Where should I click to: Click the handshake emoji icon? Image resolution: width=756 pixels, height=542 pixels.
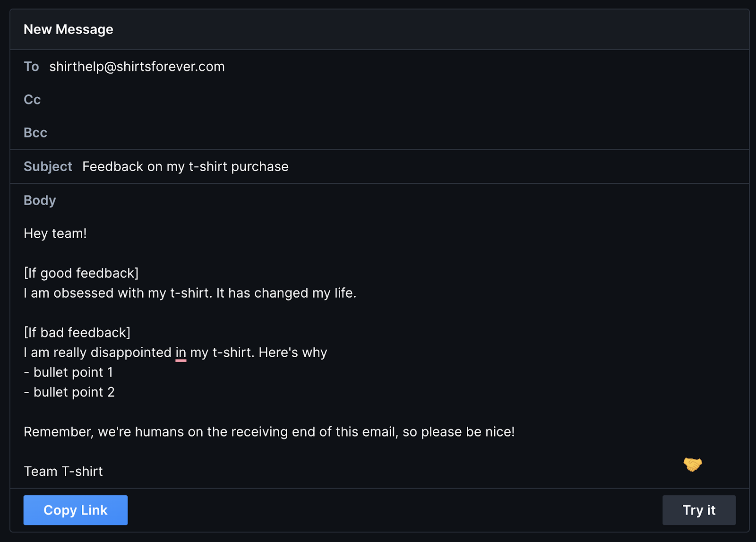click(692, 464)
